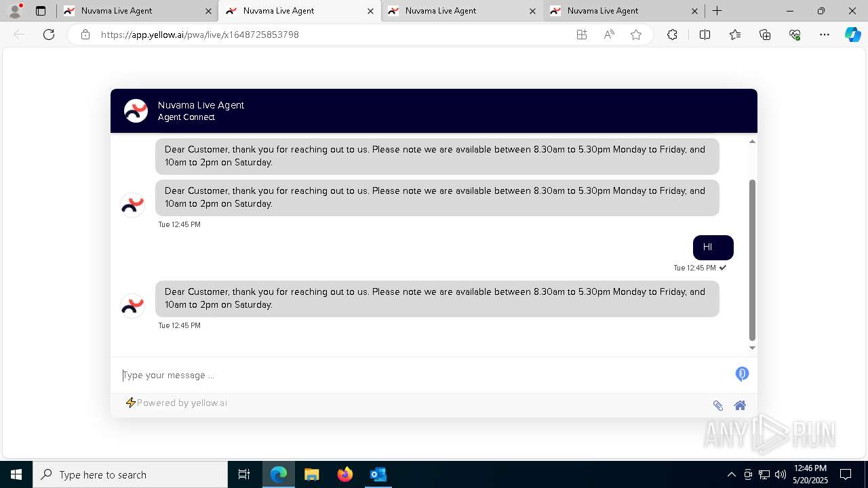The width and height of the screenshot is (868, 488).
Task: Click the lightning bolt yellow.ai icon
Action: coord(130,403)
